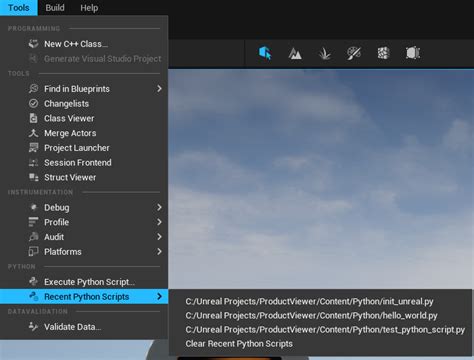Open the Help menu
The image size is (474, 360).
click(x=89, y=8)
